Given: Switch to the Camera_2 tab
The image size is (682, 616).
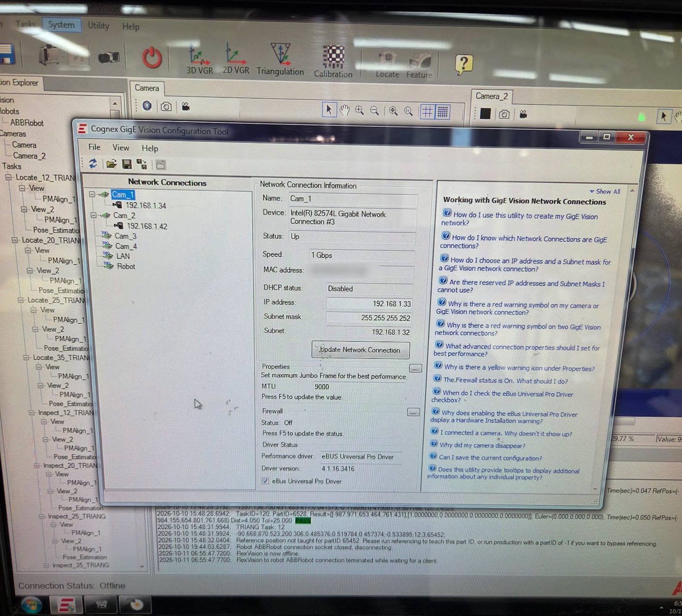Looking at the screenshot, I should pos(492,96).
